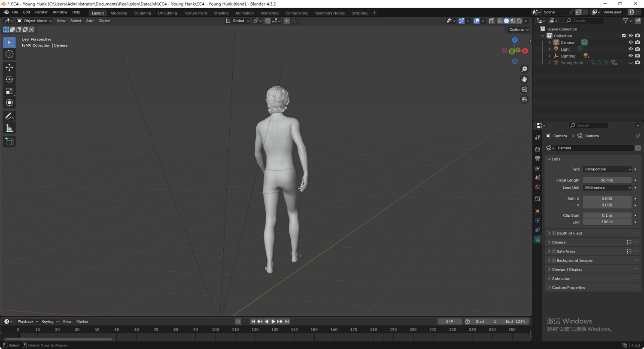Expand the Lighting item in outliner
The width and height of the screenshot is (644, 349).
pyautogui.click(x=550, y=56)
